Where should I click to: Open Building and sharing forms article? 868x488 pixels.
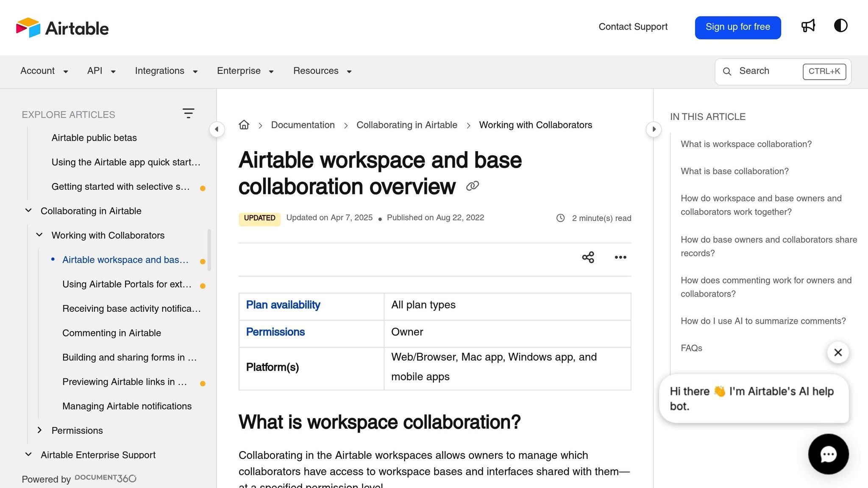(129, 358)
